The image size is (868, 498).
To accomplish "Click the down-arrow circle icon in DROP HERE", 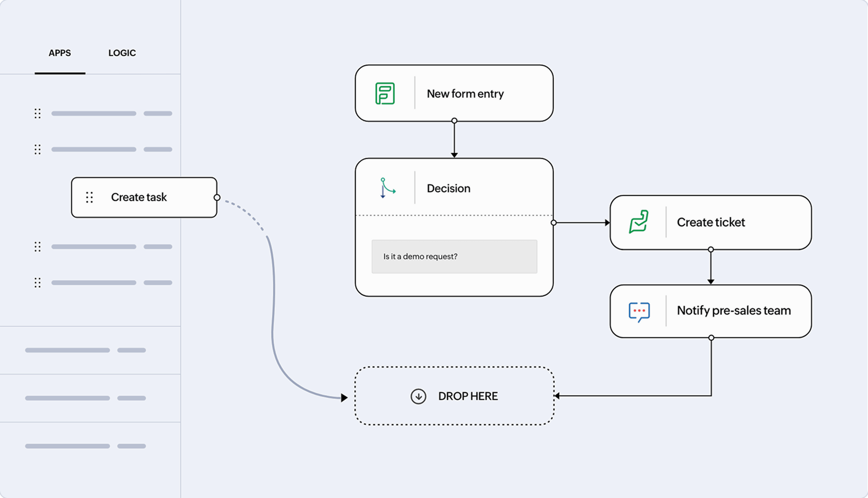I will (x=418, y=396).
